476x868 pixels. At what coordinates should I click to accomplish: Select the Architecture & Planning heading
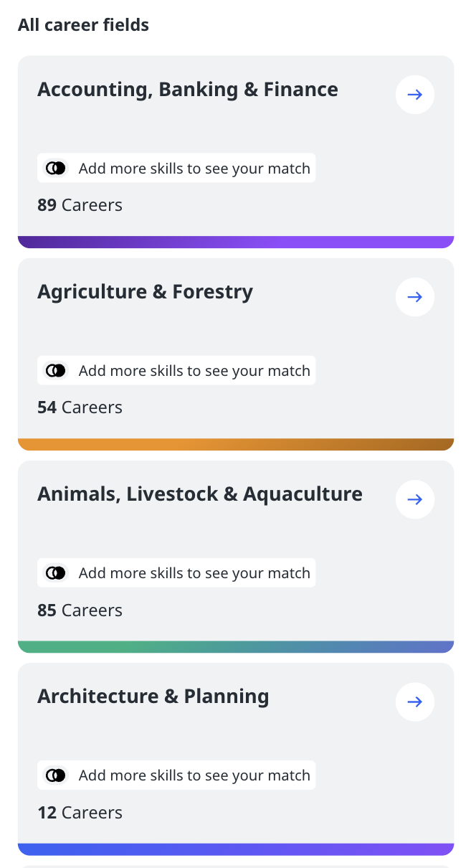coord(153,697)
